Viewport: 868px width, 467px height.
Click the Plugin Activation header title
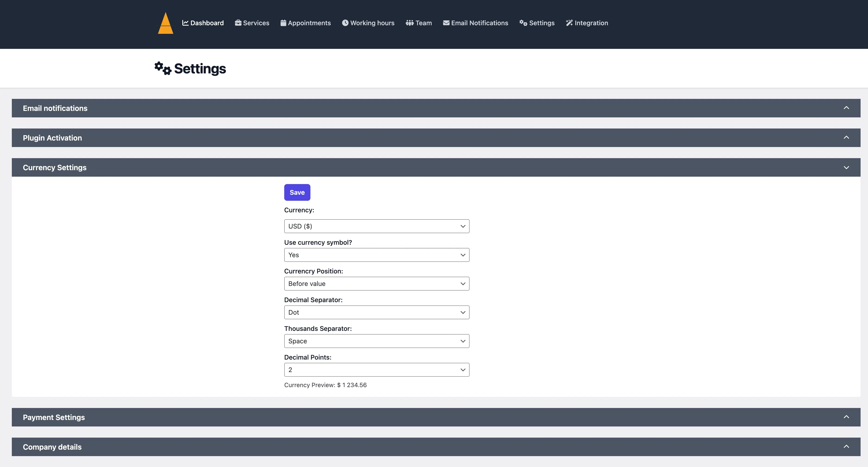pos(52,138)
